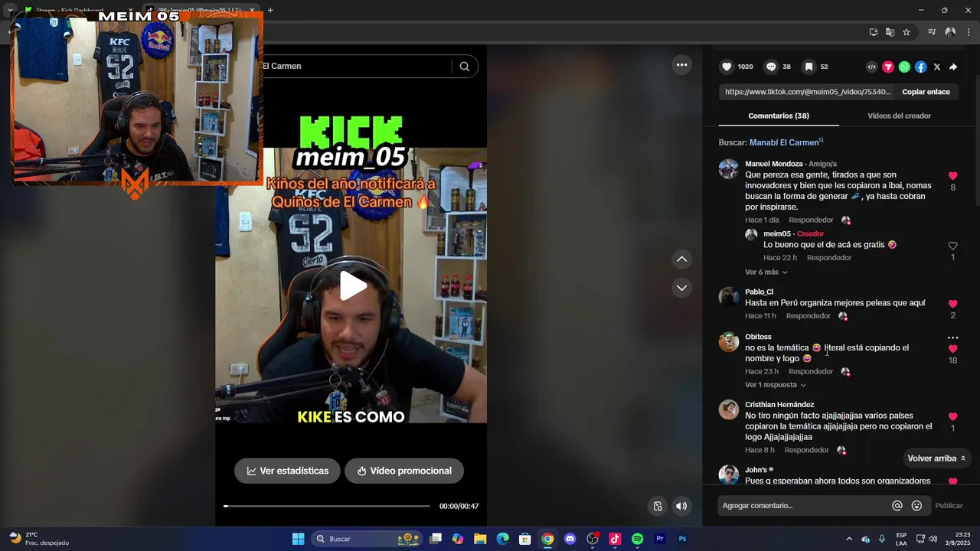
Task: Share via the pink send-to-friends icon
Action: (888, 67)
